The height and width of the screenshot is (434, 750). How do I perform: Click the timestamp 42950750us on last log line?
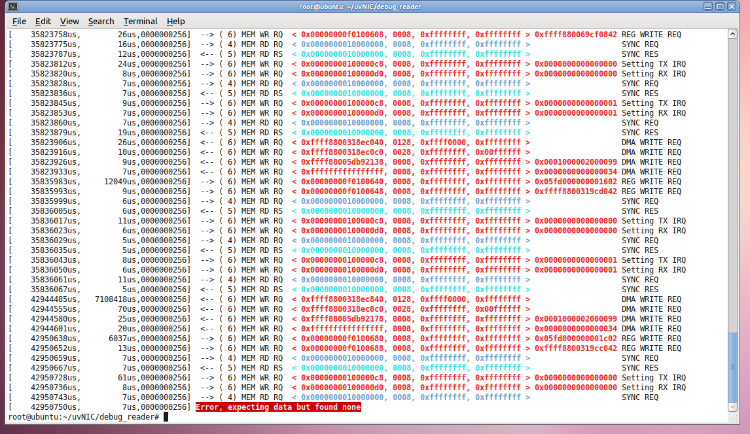[57, 407]
